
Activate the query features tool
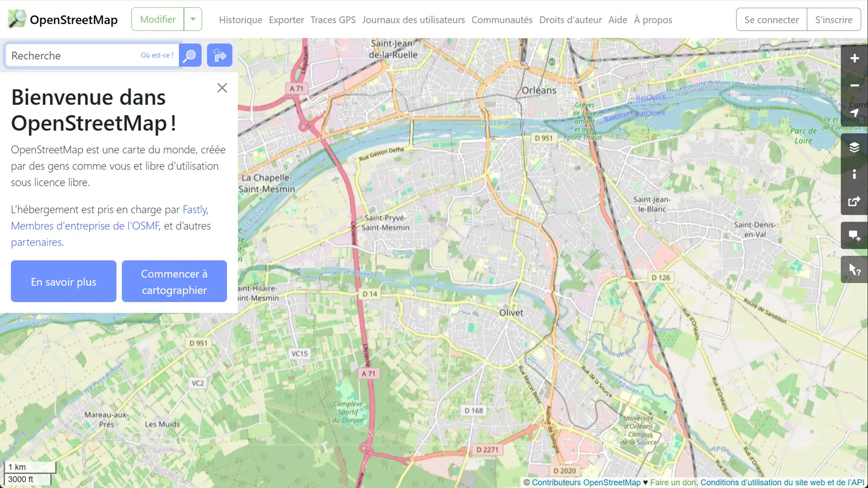[854, 270]
